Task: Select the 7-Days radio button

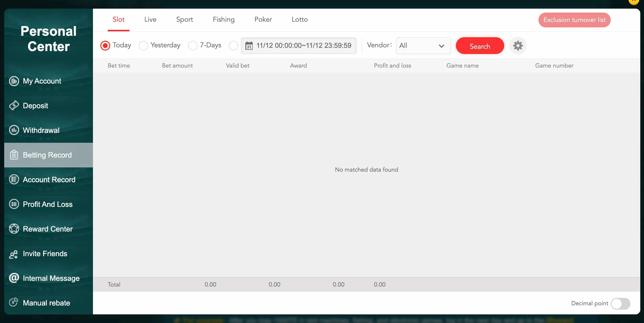Action: [193, 46]
